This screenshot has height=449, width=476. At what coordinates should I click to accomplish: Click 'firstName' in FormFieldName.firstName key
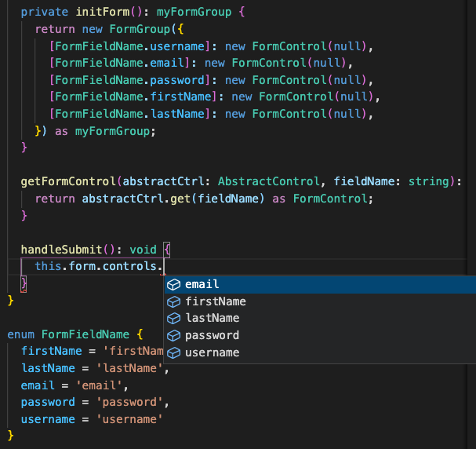click(180, 97)
